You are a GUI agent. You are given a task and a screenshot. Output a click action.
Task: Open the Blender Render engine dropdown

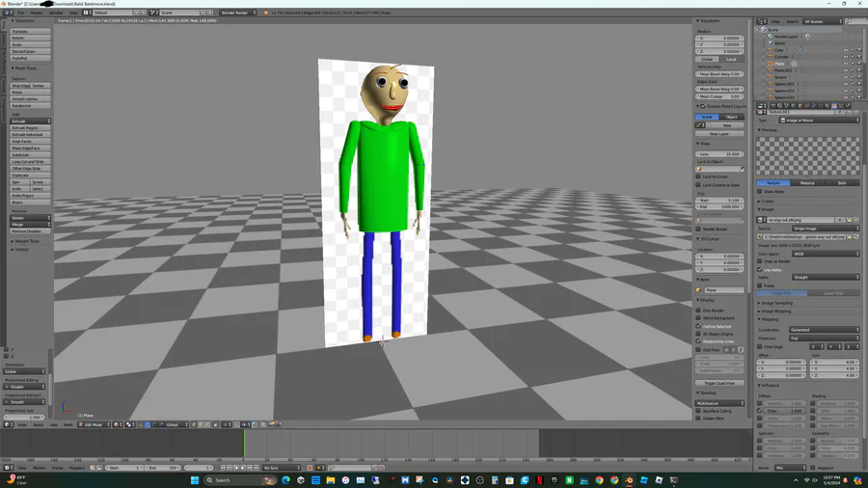pos(238,13)
